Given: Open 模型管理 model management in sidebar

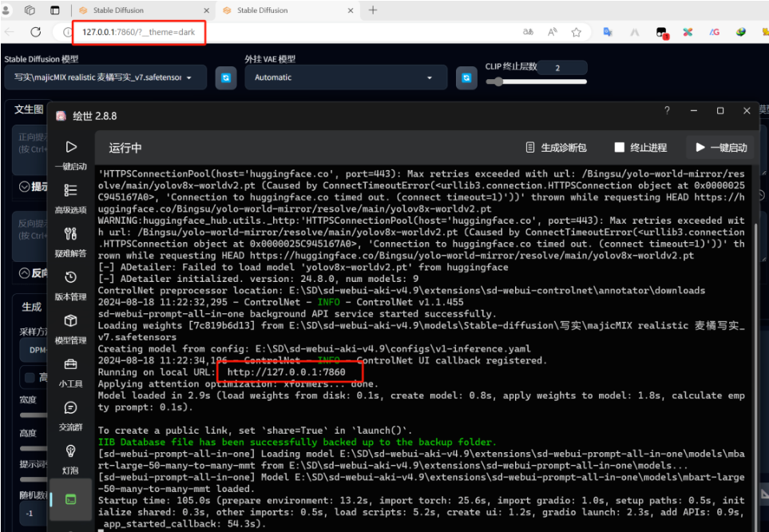Looking at the screenshot, I should coord(70,328).
